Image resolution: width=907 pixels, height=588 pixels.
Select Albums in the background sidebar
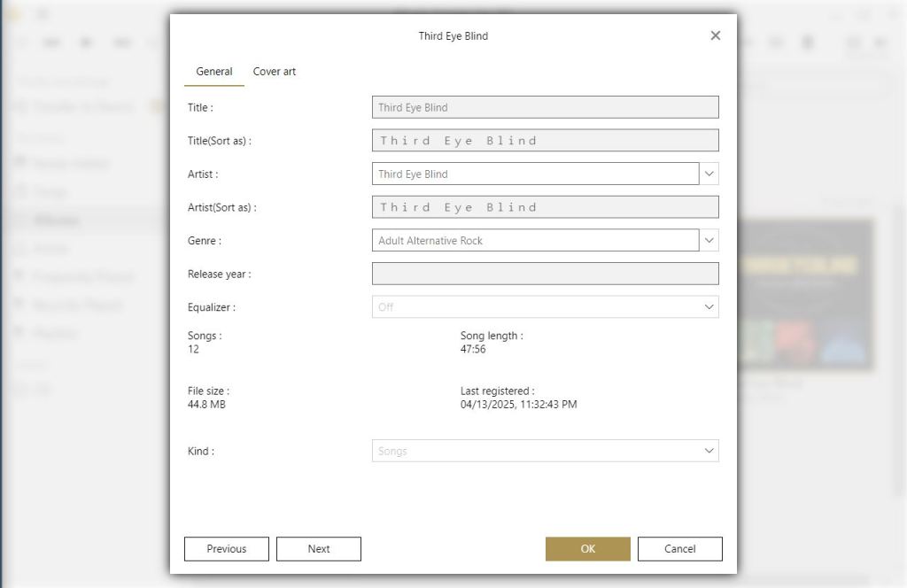(x=58, y=220)
